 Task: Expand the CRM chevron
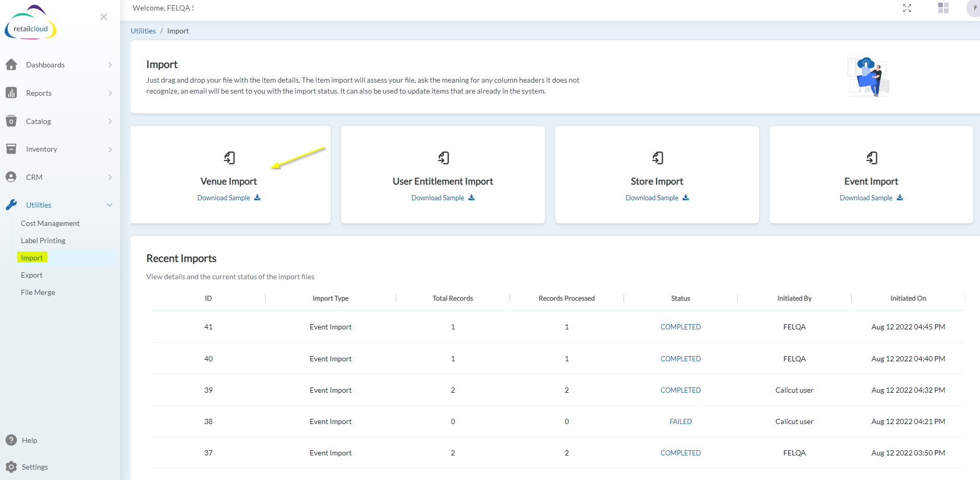click(110, 177)
